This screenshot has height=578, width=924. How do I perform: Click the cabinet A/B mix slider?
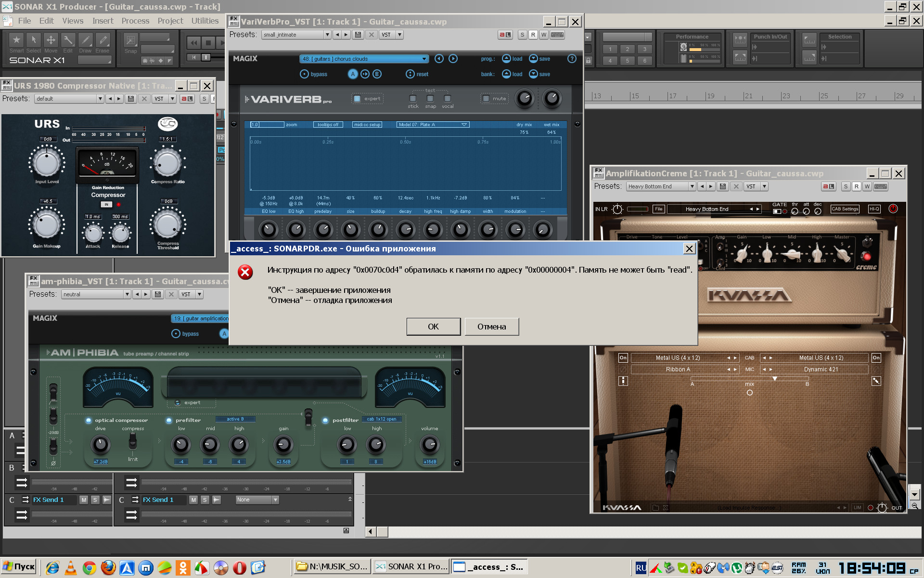coord(774,379)
